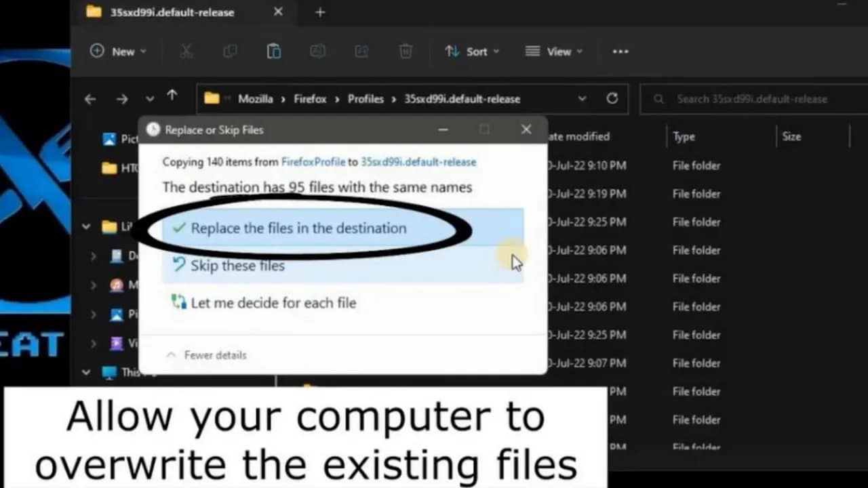The image size is (868, 488).
Task: Click the Rename icon in the toolbar
Action: (317, 51)
